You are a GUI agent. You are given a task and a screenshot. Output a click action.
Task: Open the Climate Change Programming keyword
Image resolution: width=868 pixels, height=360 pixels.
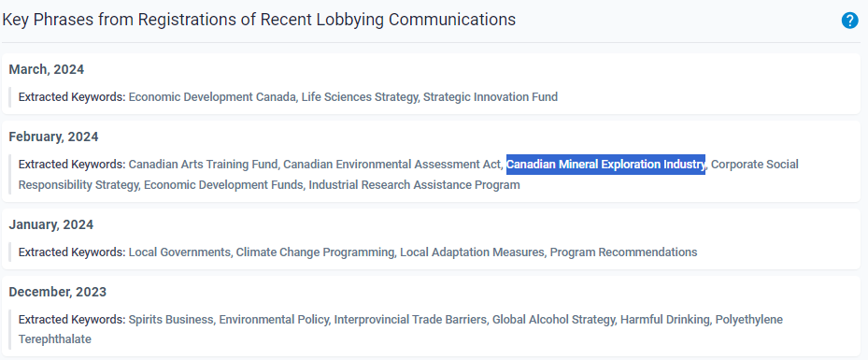click(315, 252)
